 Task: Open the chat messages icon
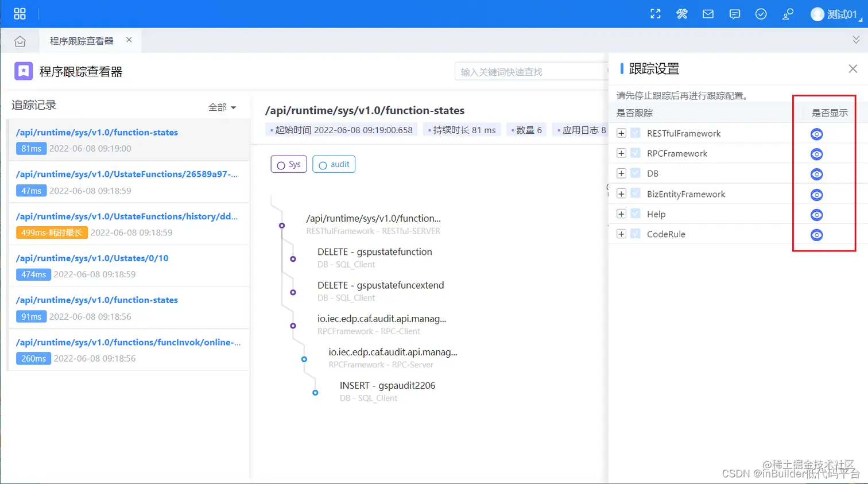735,14
